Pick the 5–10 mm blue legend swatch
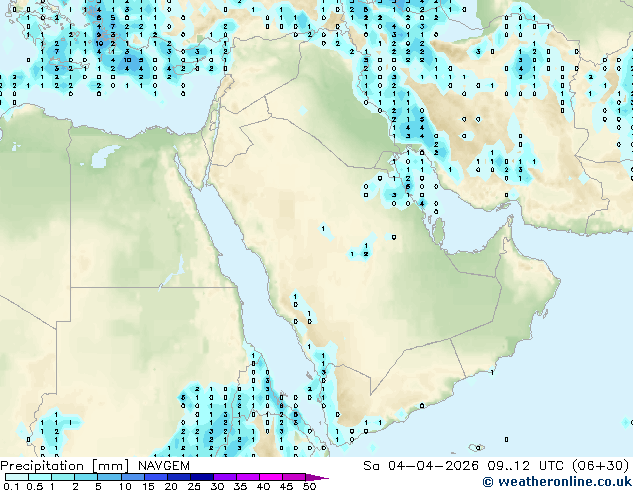Viewport: 634px width, 490px height. (x=109, y=477)
